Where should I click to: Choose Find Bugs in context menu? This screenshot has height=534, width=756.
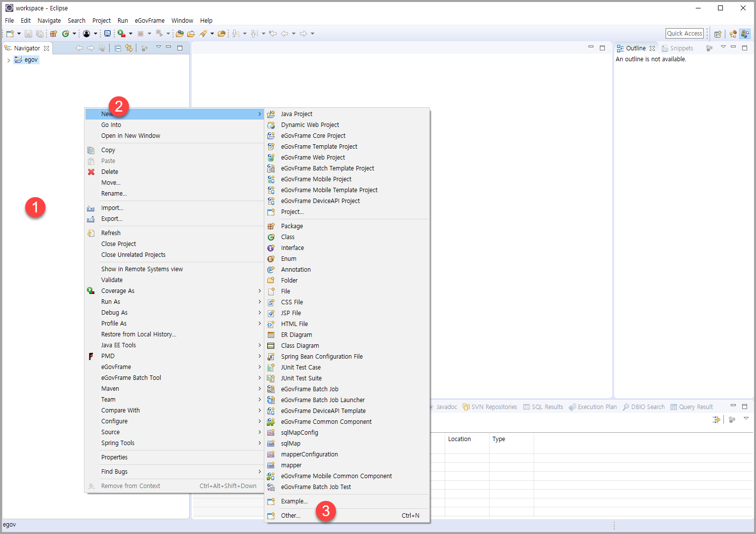coord(174,472)
